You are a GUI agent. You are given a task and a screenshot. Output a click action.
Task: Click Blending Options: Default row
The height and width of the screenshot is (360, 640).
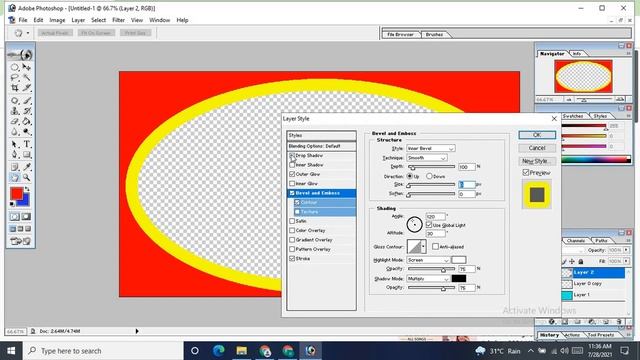pyautogui.click(x=321, y=146)
